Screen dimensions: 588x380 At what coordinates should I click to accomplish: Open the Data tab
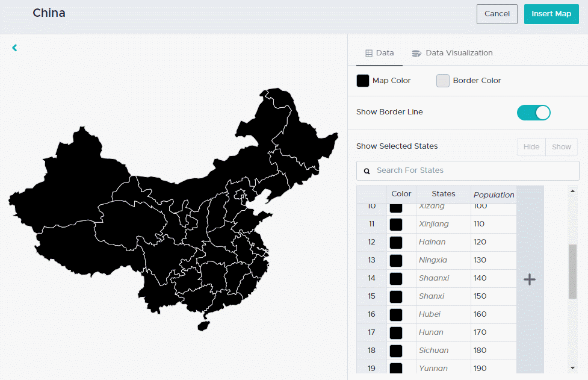[380, 53]
